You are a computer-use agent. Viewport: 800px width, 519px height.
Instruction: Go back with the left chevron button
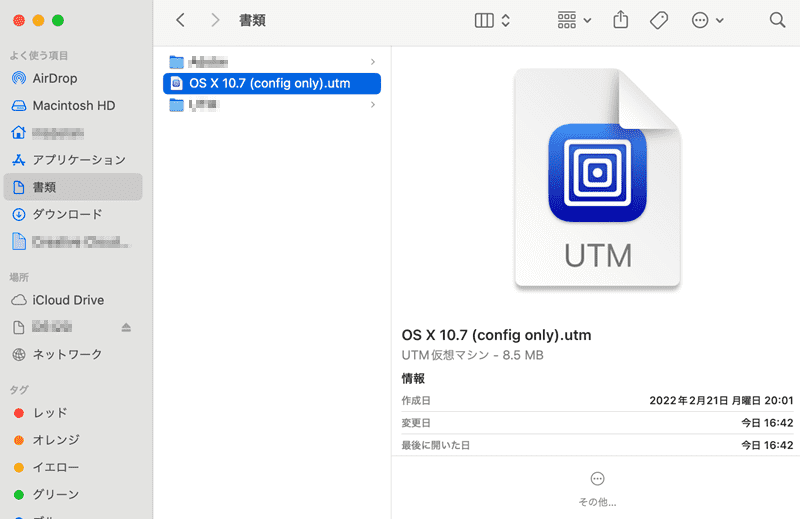tap(180, 20)
